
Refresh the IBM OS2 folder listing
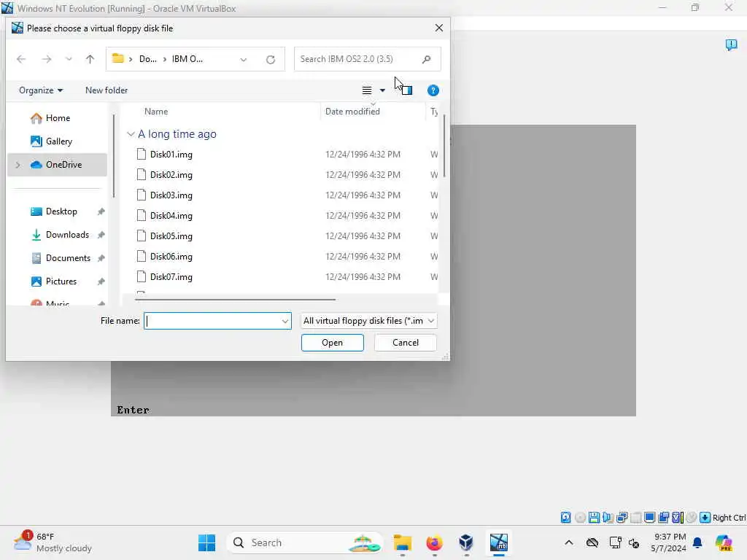pos(271,60)
